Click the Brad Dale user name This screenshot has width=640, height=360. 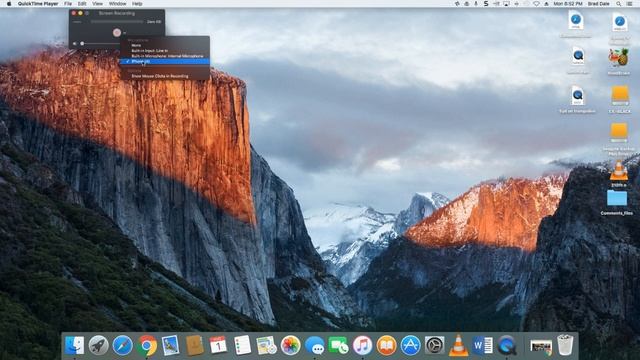[598, 4]
